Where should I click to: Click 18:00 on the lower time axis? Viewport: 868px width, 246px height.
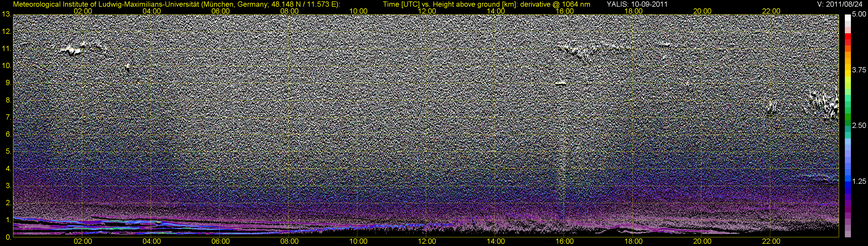point(633,241)
